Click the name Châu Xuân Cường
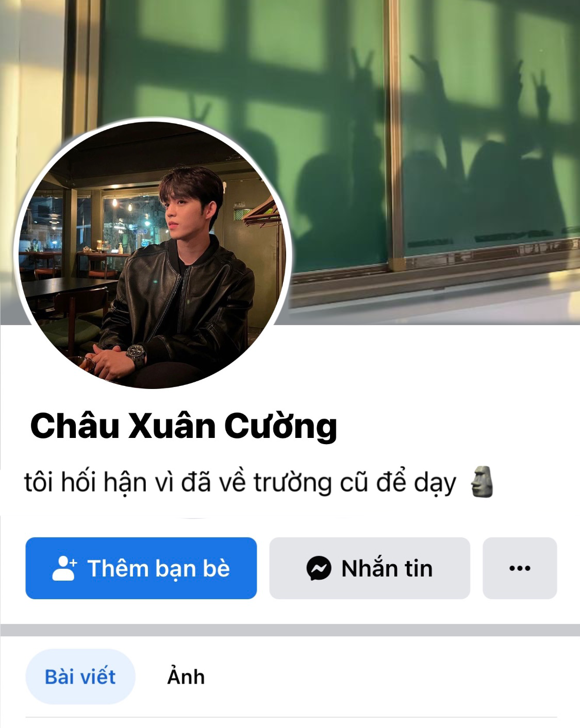 [184, 427]
